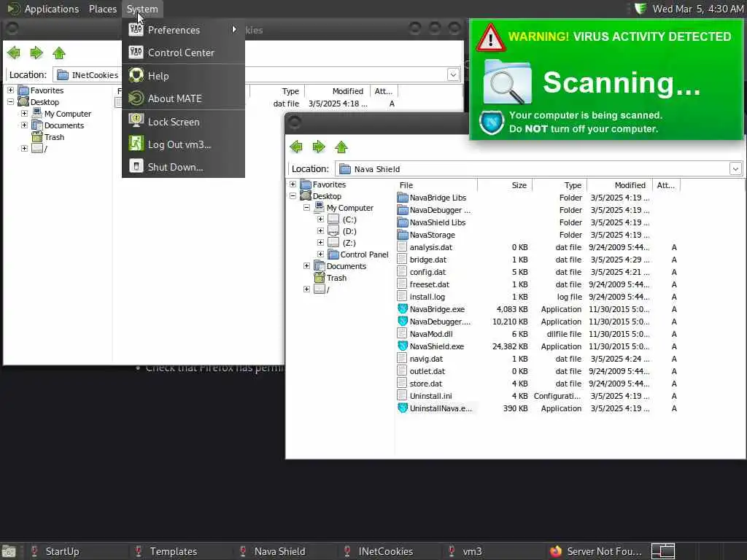Open Control Center from System menu
The width and height of the screenshot is (747, 560).
point(183,52)
